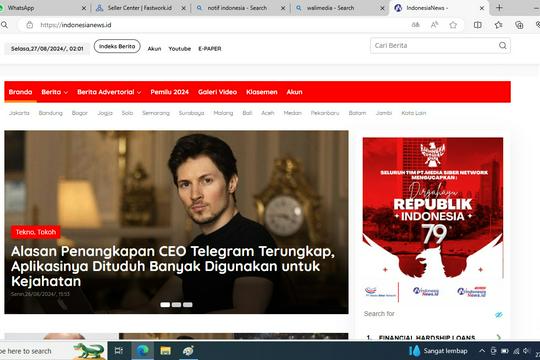Open Akun in the red menu bar

point(294,92)
